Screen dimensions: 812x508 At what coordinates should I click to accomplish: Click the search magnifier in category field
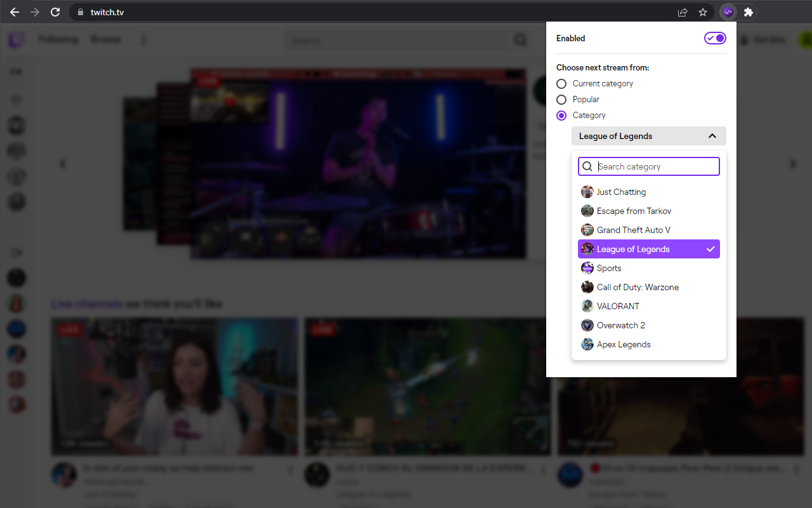(x=587, y=166)
